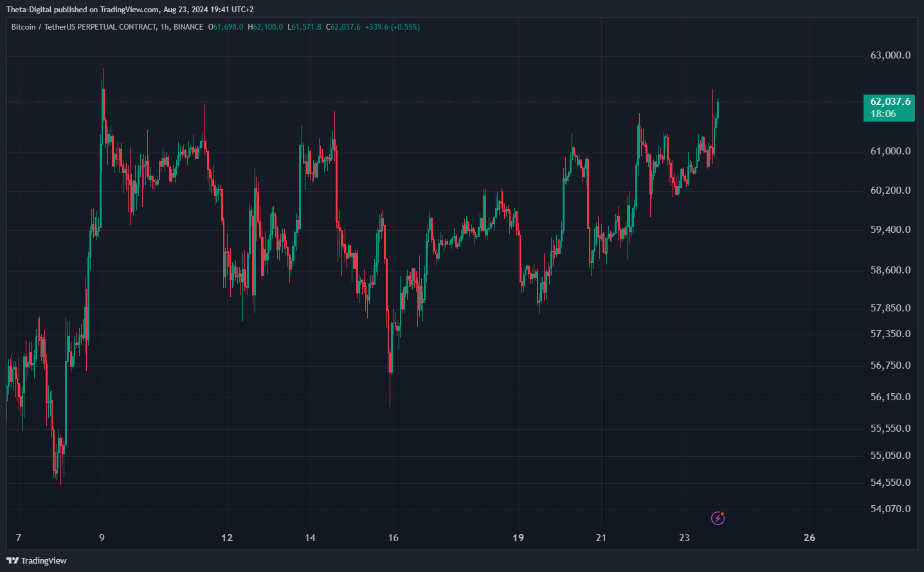Select the 54,550.0 price axis label
This screenshot has width=924, height=572.
tap(891, 483)
